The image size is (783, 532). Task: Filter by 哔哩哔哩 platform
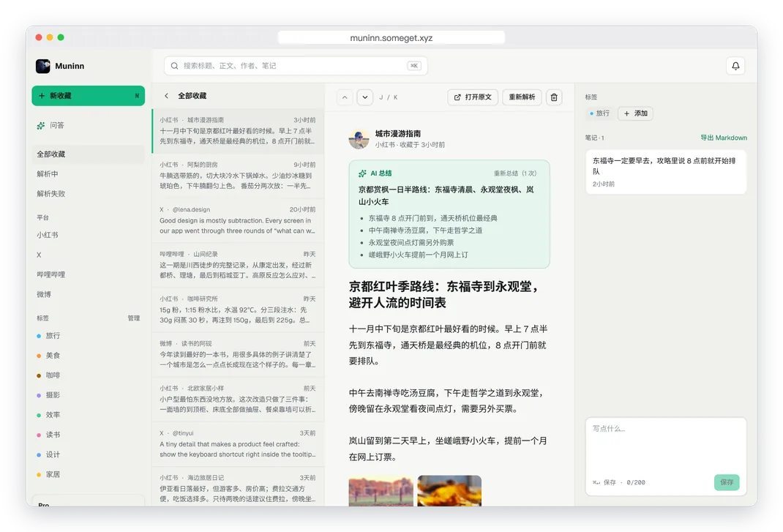click(x=89, y=274)
